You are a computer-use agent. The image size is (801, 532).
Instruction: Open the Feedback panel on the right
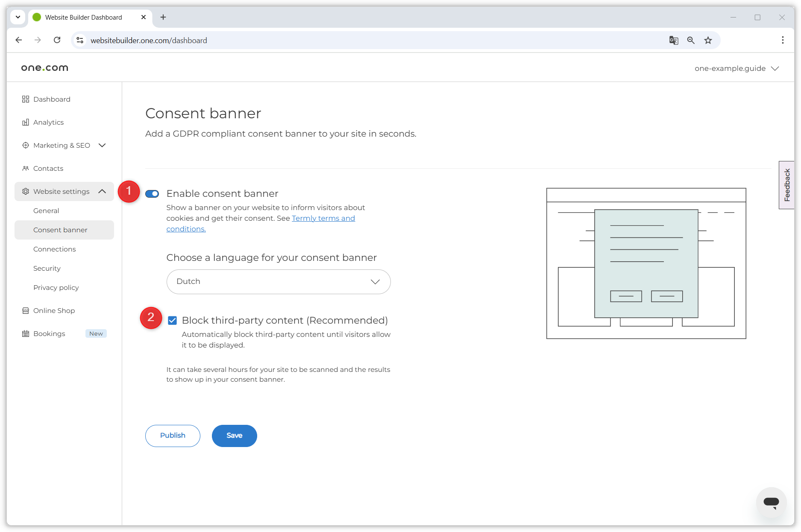pyautogui.click(x=786, y=185)
